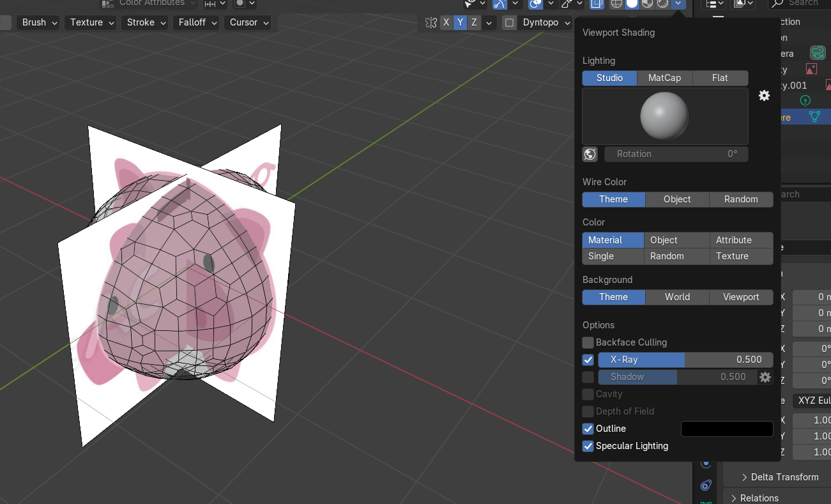
Task: Toggle viewport gizmos icon in header
Action: (499, 3)
